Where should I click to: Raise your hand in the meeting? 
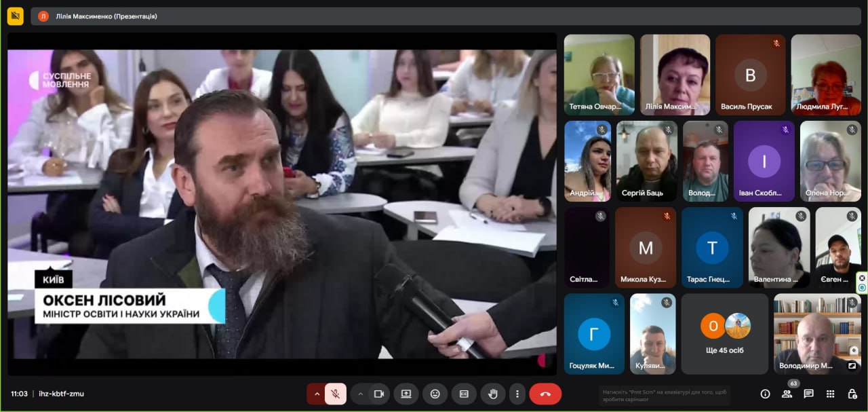tap(493, 394)
